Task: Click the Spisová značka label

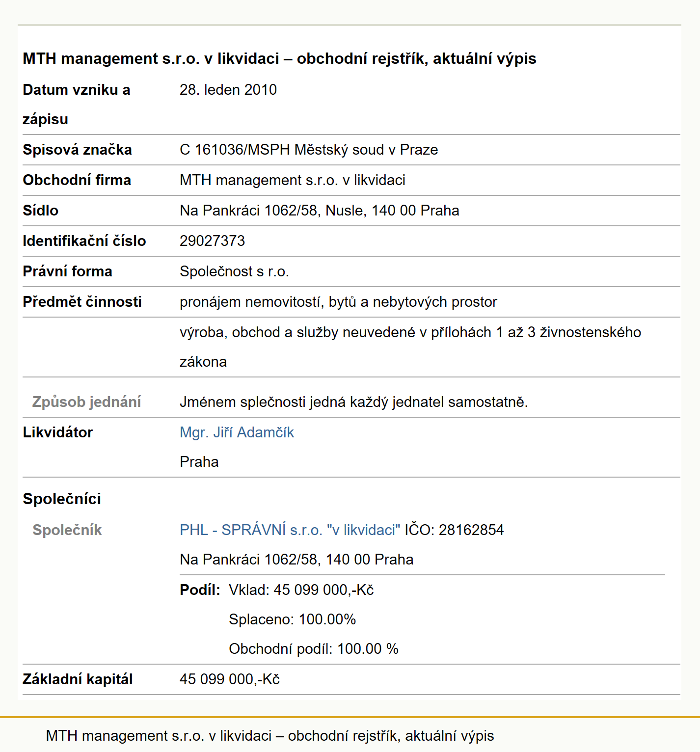Action: point(77,150)
